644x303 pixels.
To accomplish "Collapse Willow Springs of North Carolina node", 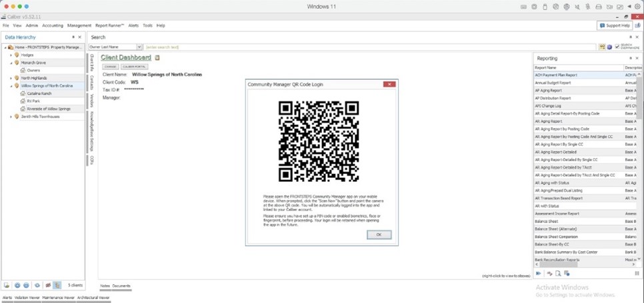I will (11, 86).
